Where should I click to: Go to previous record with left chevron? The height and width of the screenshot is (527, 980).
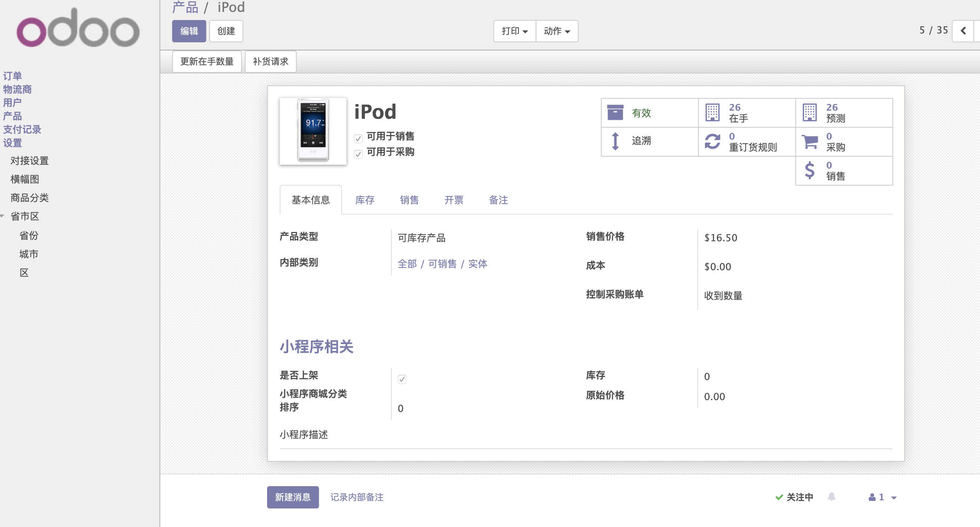tap(963, 30)
